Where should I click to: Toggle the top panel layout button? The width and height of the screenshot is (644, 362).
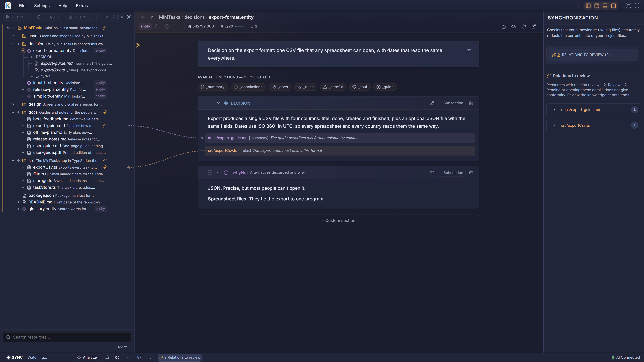tap(597, 6)
